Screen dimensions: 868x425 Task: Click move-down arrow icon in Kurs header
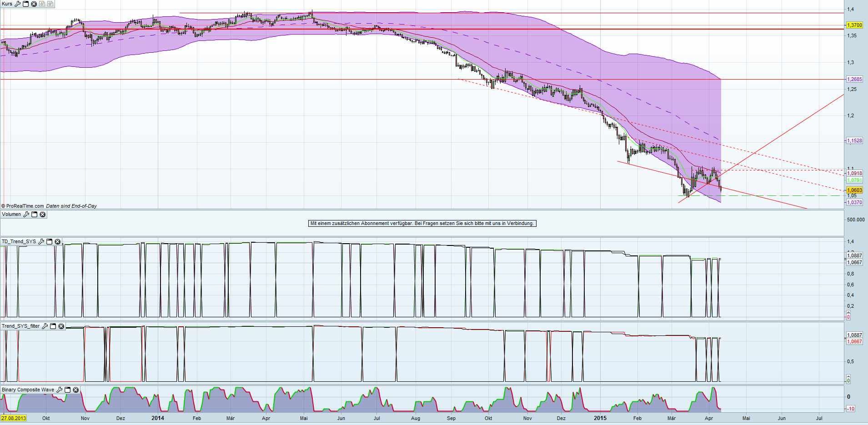point(42,4)
